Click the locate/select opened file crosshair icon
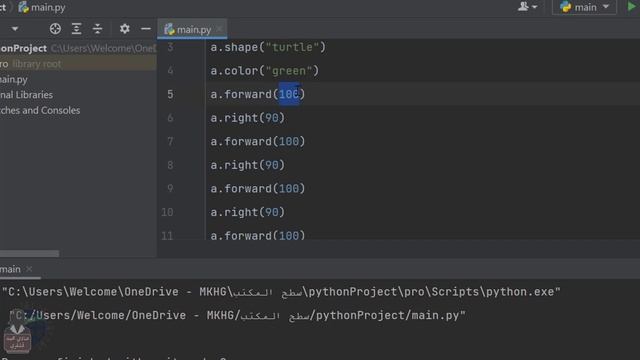Viewport: 640px width, 360px height. pos(55,29)
